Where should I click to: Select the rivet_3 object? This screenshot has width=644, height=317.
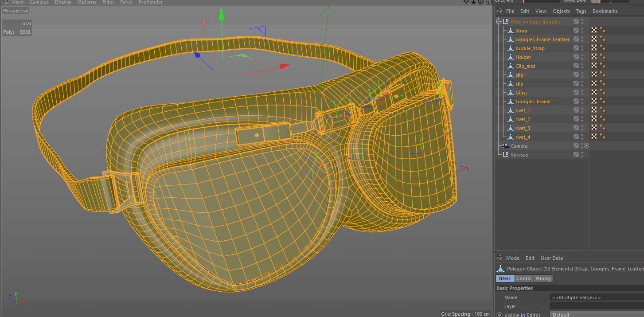coord(523,128)
